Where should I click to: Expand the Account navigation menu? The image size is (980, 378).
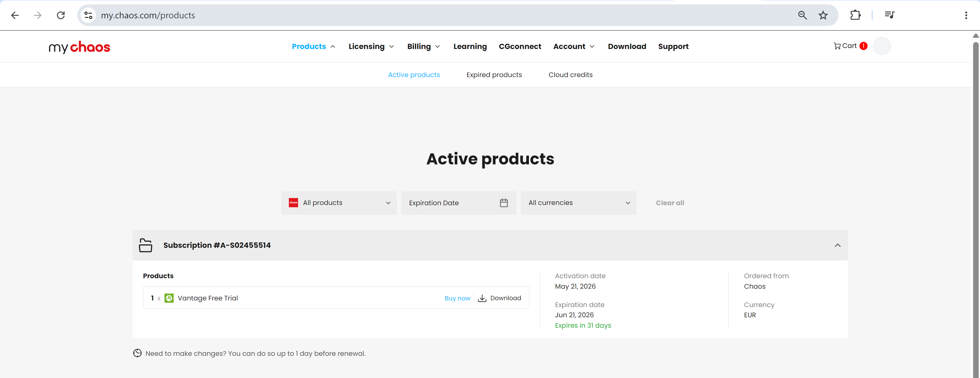(574, 46)
